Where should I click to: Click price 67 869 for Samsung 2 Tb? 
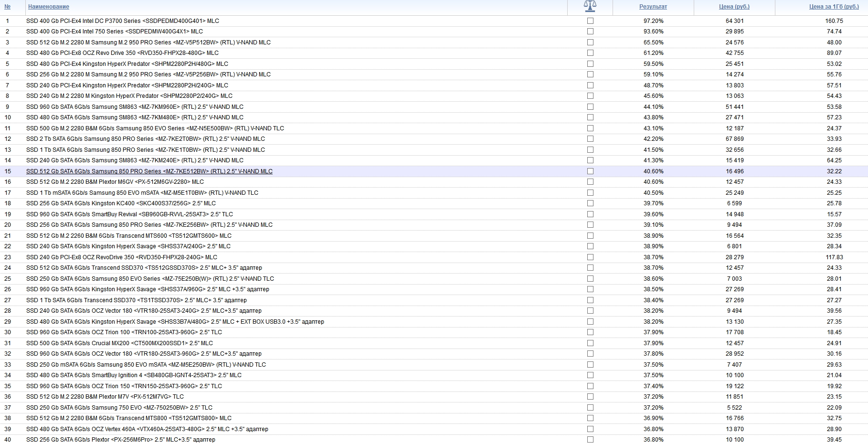(x=734, y=139)
